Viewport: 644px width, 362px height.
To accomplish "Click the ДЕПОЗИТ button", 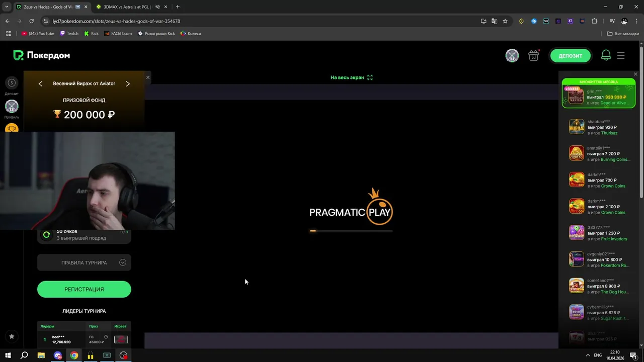I will click(x=570, y=56).
